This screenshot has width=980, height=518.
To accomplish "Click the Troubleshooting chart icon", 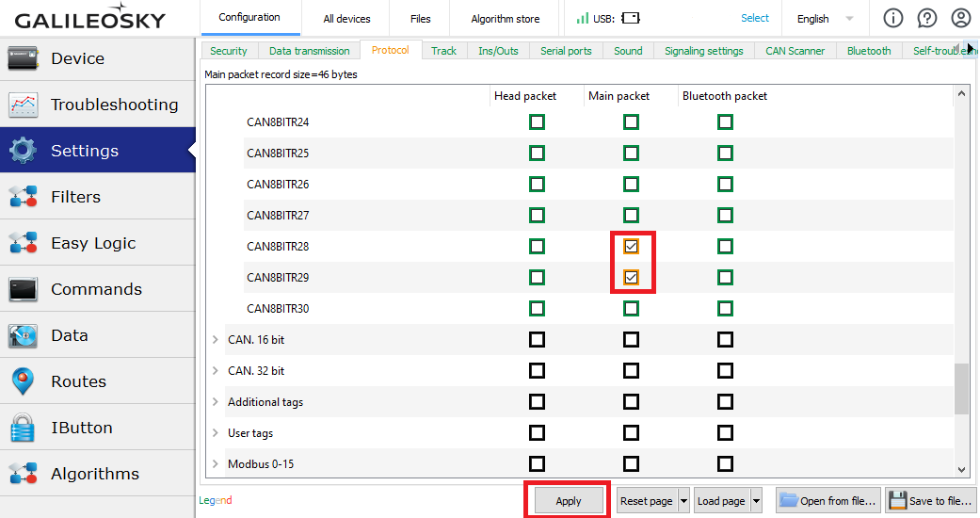I will [24, 105].
